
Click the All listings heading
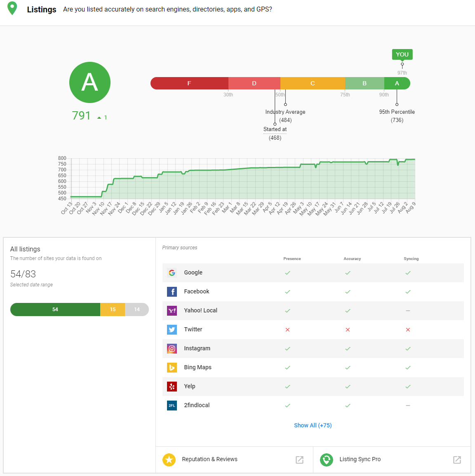coord(25,249)
